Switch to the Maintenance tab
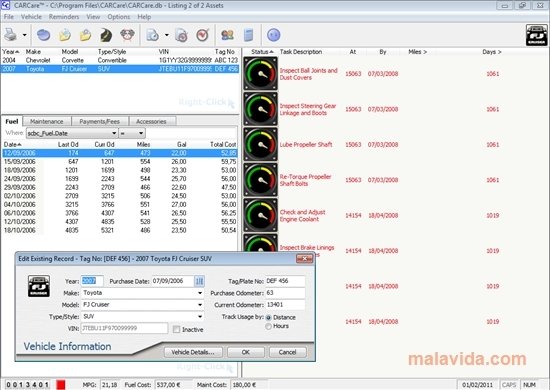This screenshot has width=550, height=390. point(47,121)
